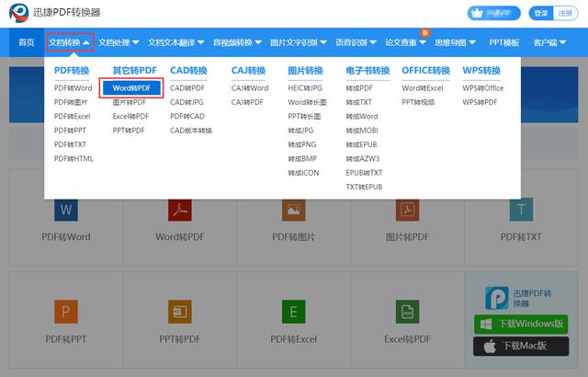This screenshot has width=588, height=377.
Task: Select 转成PNG menu entry
Action: click(302, 144)
